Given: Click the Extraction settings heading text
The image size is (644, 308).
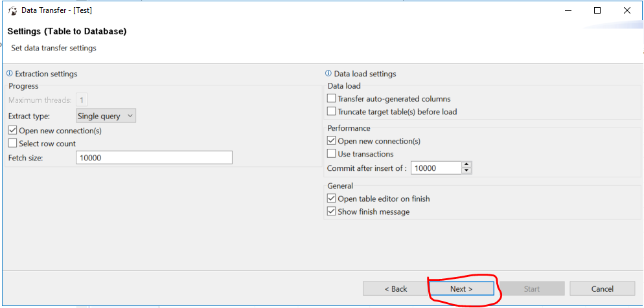Looking at the screenshot, I should click(46, 74).
